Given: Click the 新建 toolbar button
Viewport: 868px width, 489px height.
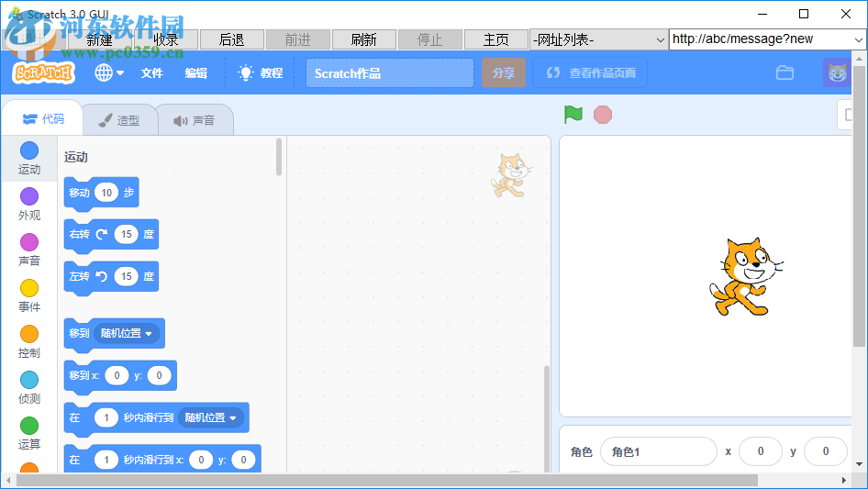Looking at the screenshot, I should click(100, 39).
